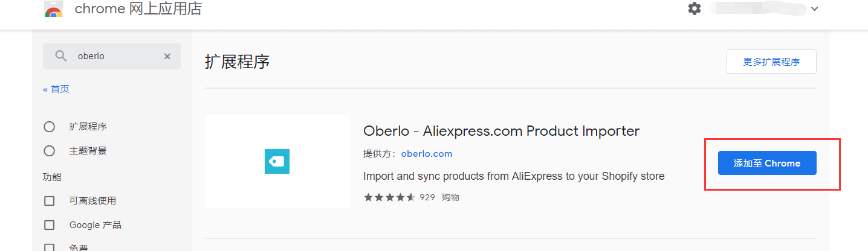Expand the account dropdown chevron
868x251 pixels.
814,9
